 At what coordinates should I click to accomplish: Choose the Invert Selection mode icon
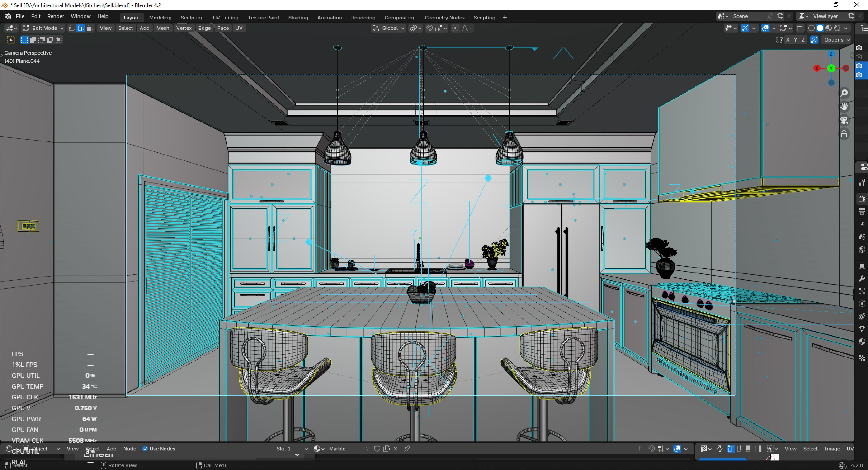click(x=50, y=40)
